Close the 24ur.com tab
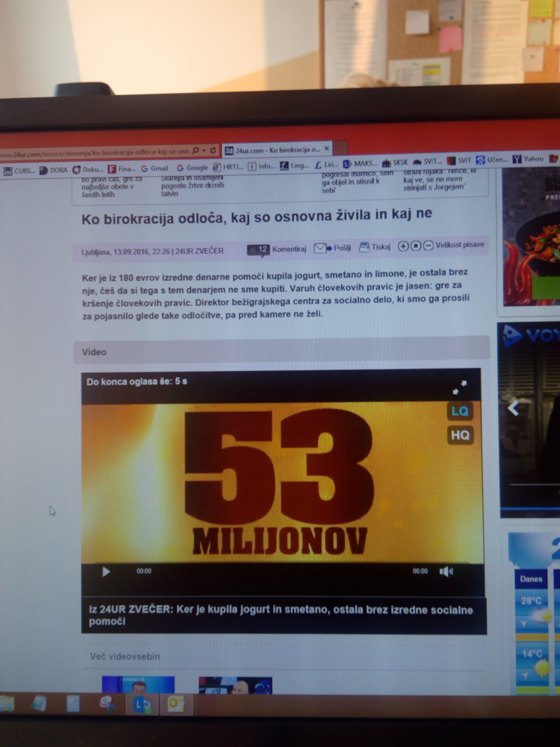Screen dimensions: 560x747 tap(327, 148)
